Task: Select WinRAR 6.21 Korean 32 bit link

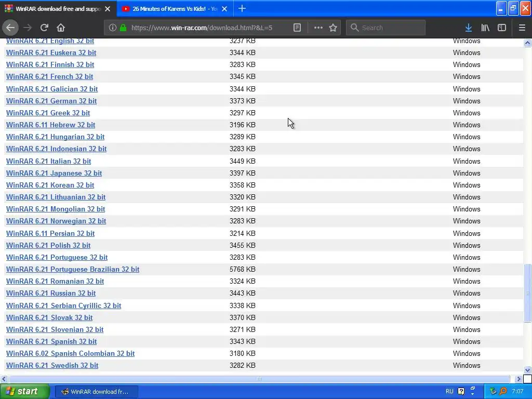Action: (50, 185)
